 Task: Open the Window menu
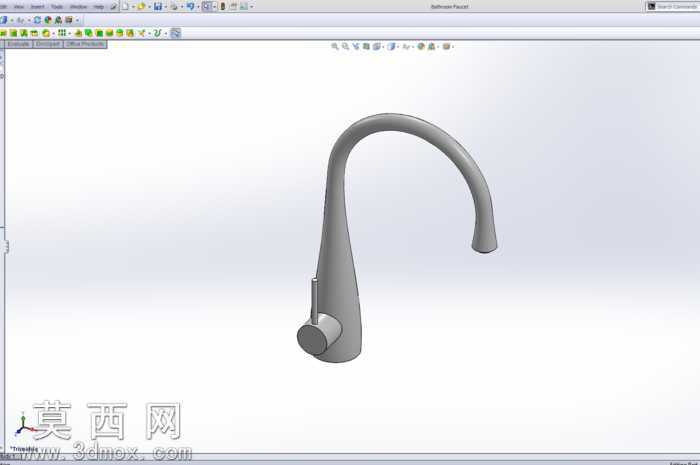[78, 7]
